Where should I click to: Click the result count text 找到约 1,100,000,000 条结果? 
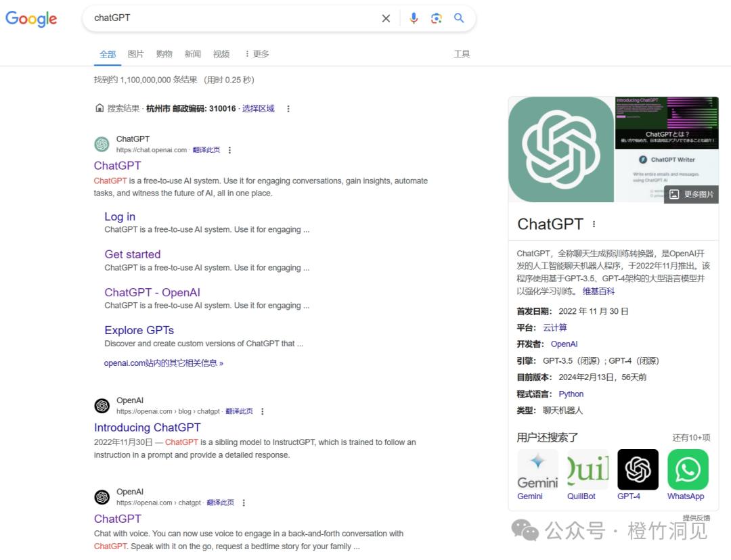[x=146, y=80]
